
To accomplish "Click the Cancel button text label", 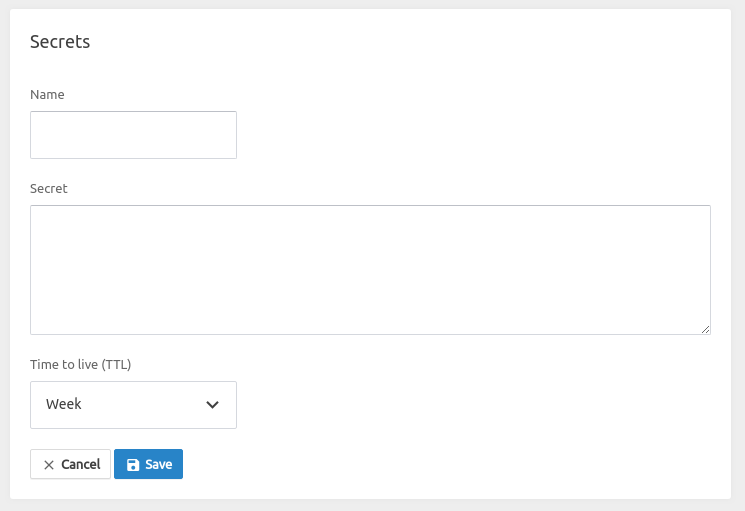I will click(x=81, y=464).
